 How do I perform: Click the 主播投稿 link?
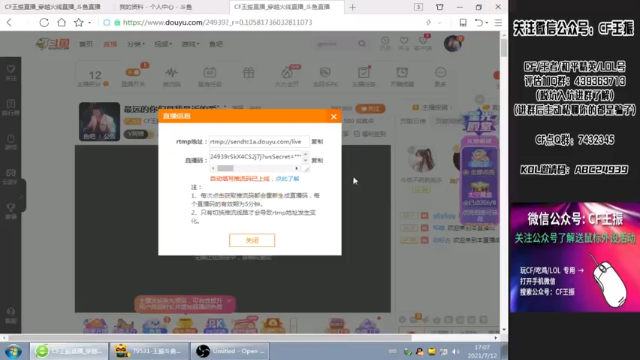(435, 107)
